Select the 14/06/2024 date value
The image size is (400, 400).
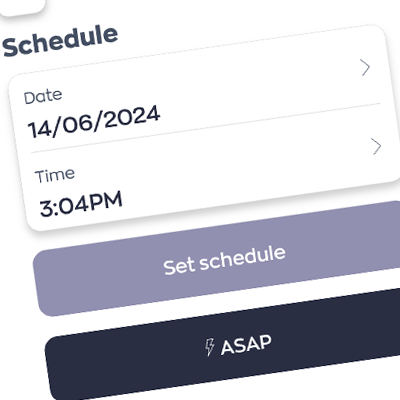coord(94,122)
